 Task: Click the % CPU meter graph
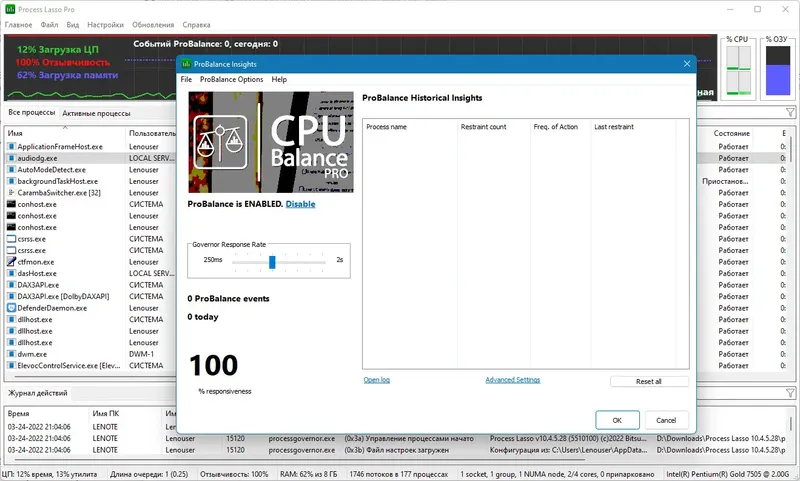point(738,70)
